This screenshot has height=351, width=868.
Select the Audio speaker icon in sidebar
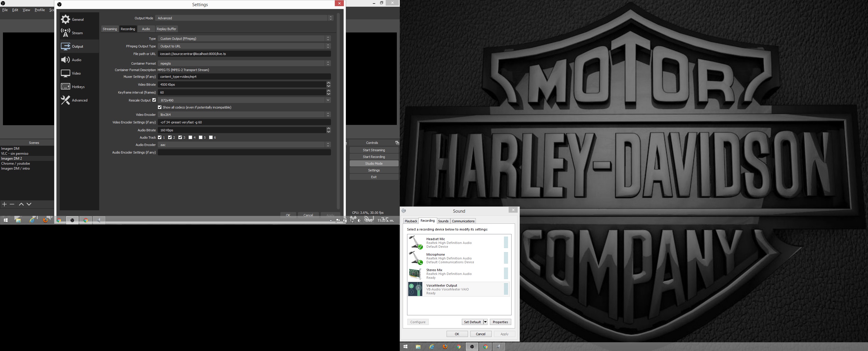click(65, 60)
